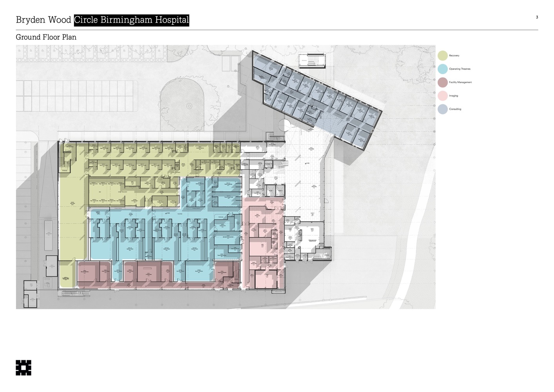Screen dimensions: 554x392
Task: Click the 'Imaging' legend label
Action: (453, 96)
